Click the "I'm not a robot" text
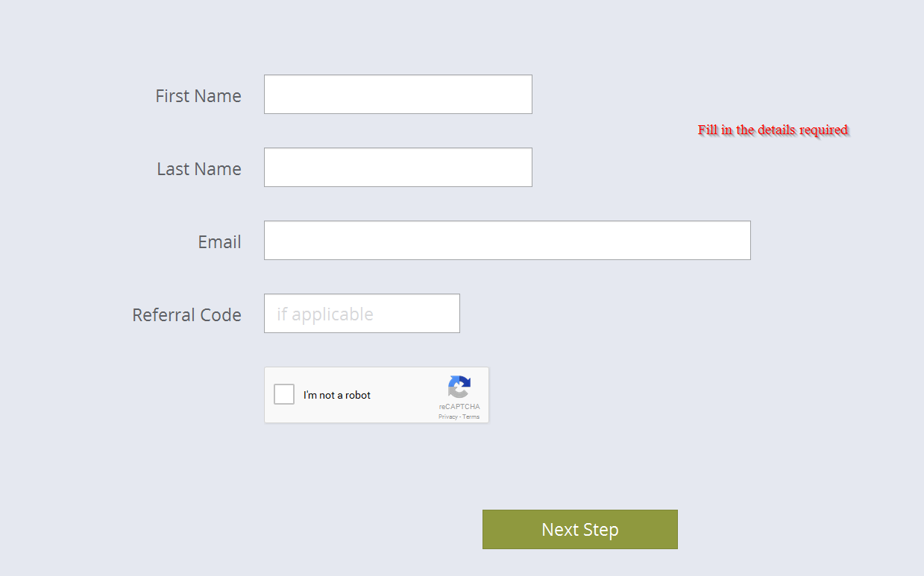The image size is (924, 576). pos(337,396)
